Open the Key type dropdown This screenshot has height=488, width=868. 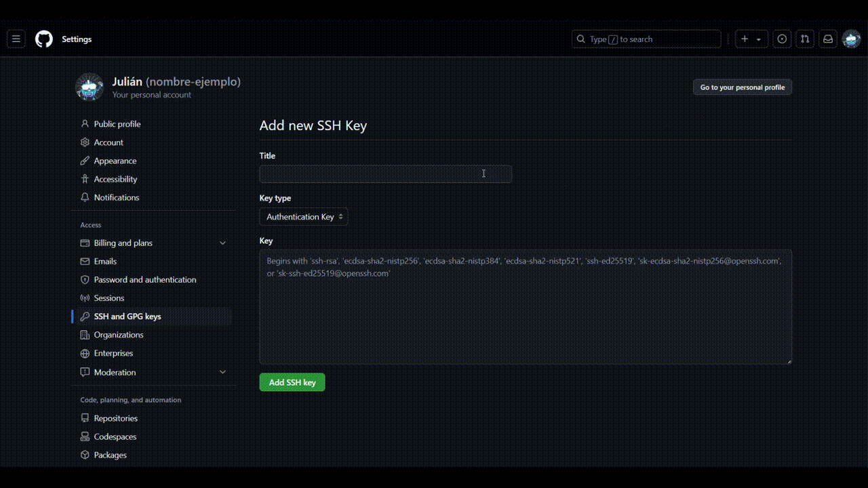[x=303, y=217]
